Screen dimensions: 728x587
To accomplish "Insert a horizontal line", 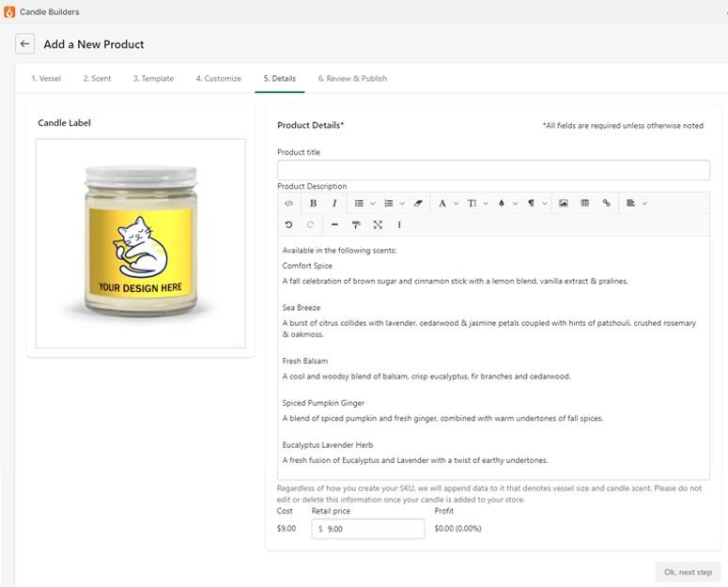I will (x=334, y=224).
